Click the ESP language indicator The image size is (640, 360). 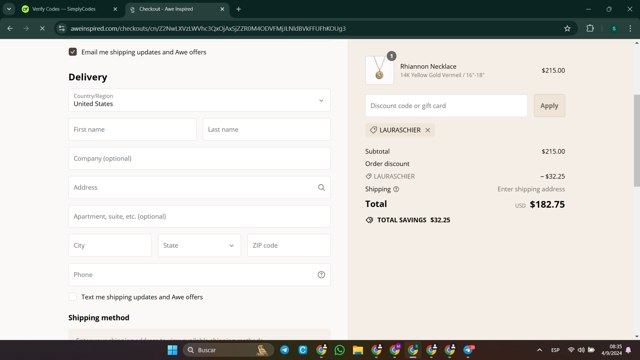coord(555,350)
